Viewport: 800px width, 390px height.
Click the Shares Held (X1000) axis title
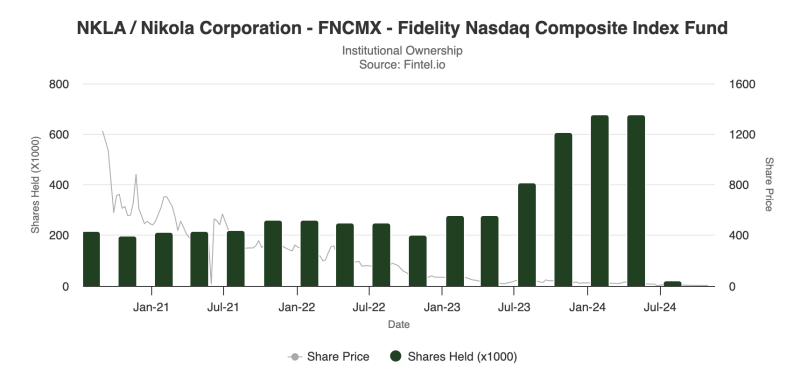click(x=35, y=185)
